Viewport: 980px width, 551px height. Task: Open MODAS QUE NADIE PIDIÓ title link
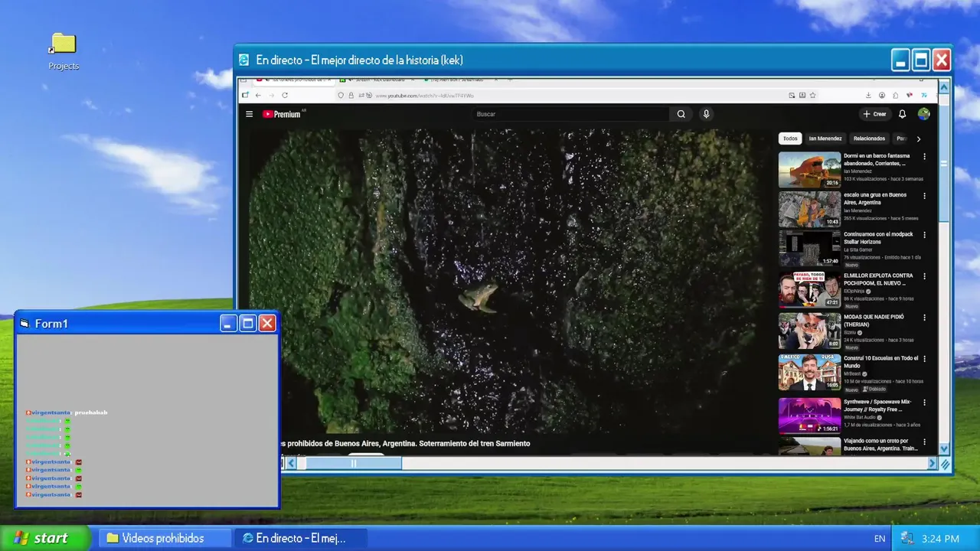tap(874, 321)
